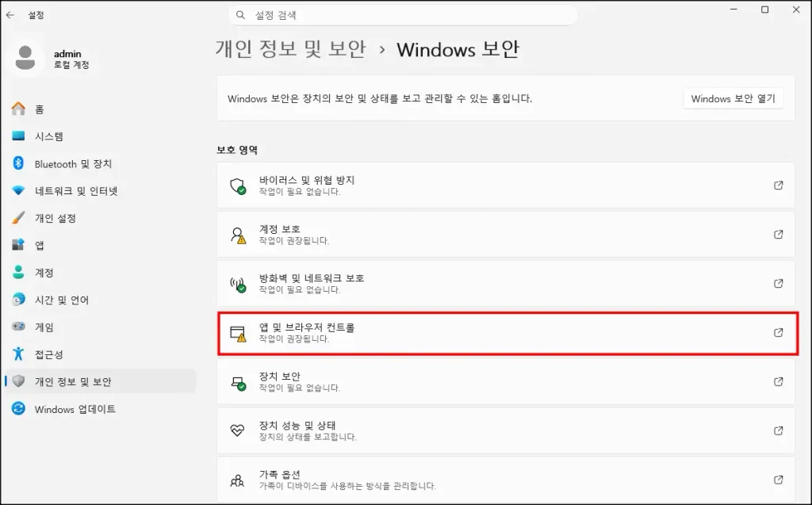Viewport: 812px width, 505px height.
Task: Click 개인 정보 및 보안 breadcrumb link
Action: (x=291, y=49)
